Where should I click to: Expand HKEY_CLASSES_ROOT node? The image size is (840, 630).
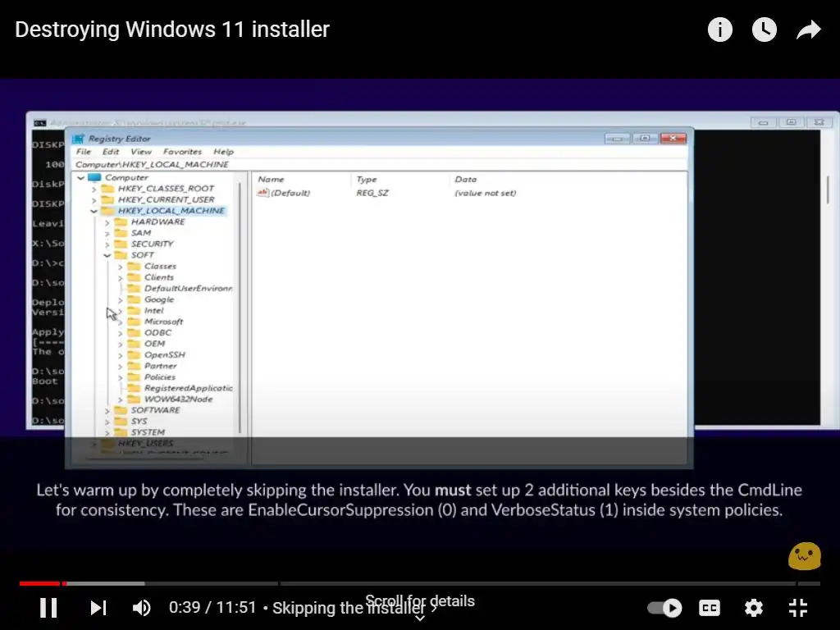coord(94,189)
